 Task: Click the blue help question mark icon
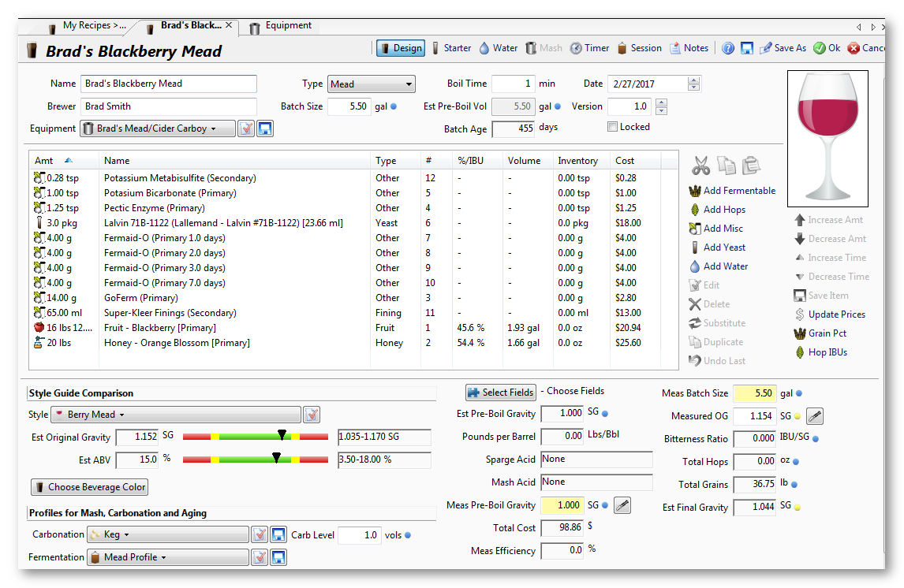[728, 48]
